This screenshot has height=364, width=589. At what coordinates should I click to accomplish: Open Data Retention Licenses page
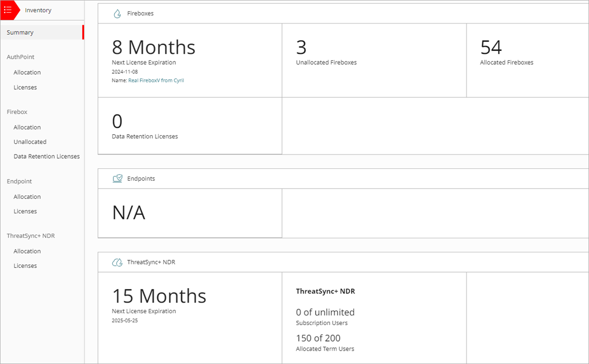point(47,156)
